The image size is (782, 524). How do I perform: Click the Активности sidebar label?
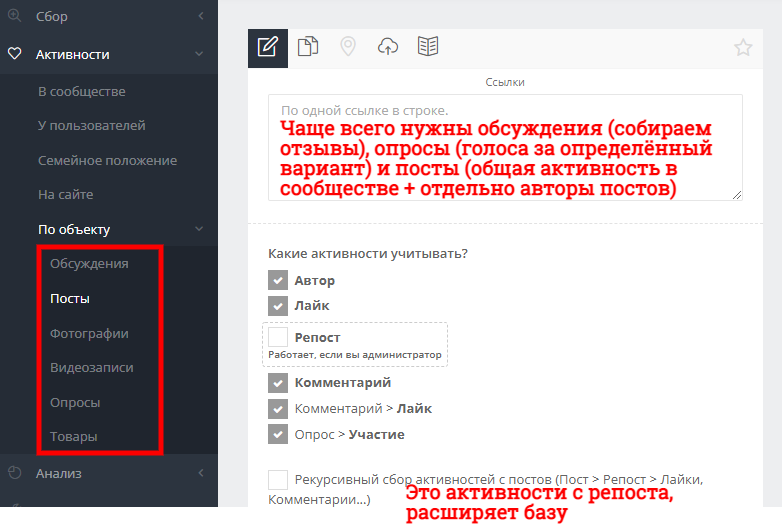click(73, 54)
